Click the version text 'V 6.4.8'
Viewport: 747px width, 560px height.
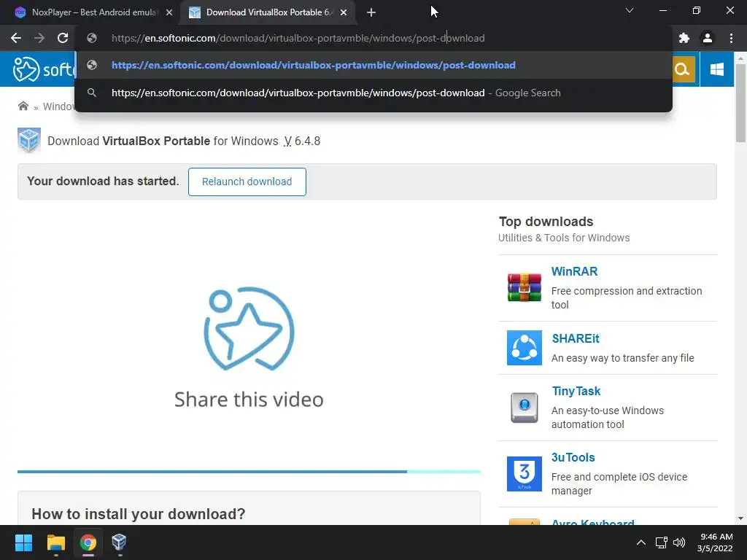[x=302, y=141]
